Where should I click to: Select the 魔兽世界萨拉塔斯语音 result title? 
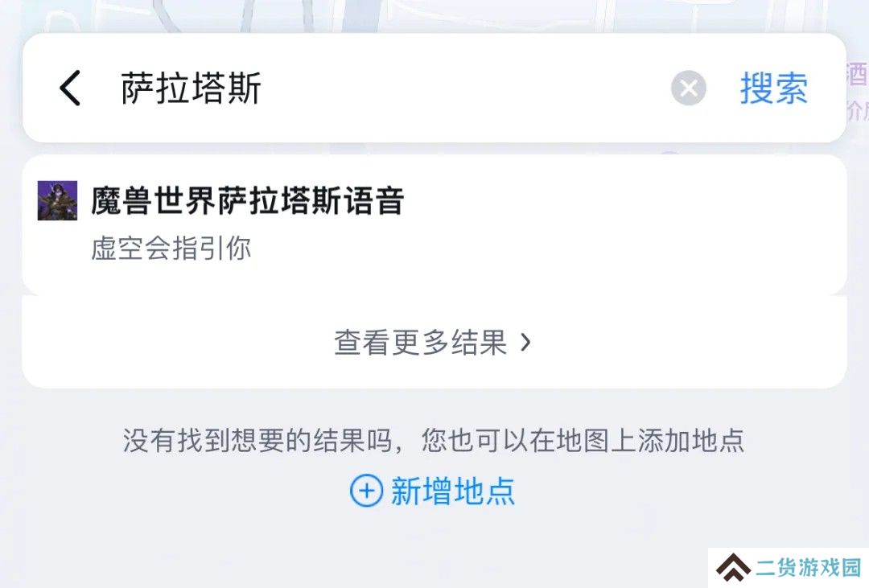tap(247, 200)
